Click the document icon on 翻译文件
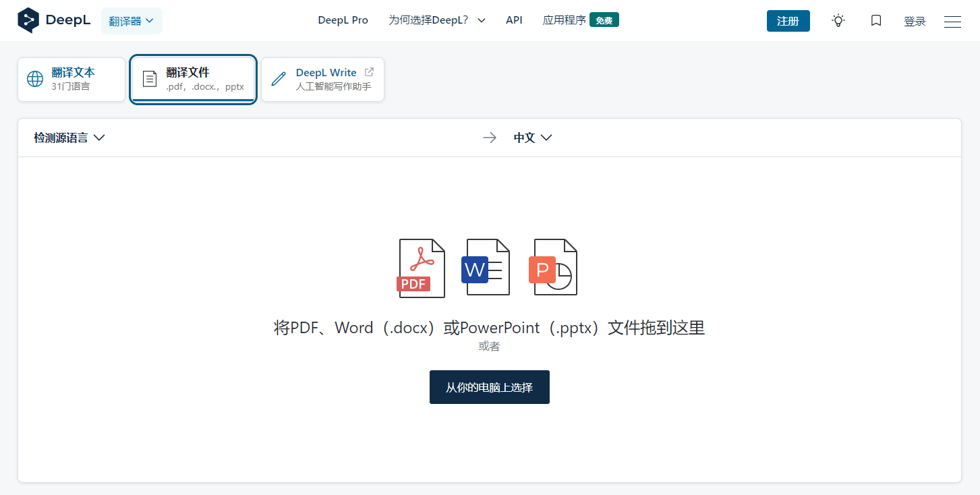980x495 pixels. coord(150,79)
